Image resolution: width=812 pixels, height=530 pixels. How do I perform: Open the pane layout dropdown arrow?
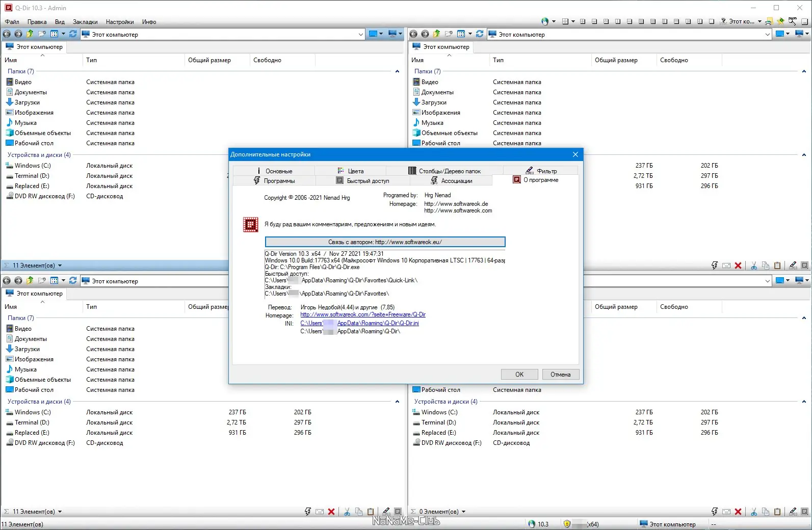(x=573, y=21)
